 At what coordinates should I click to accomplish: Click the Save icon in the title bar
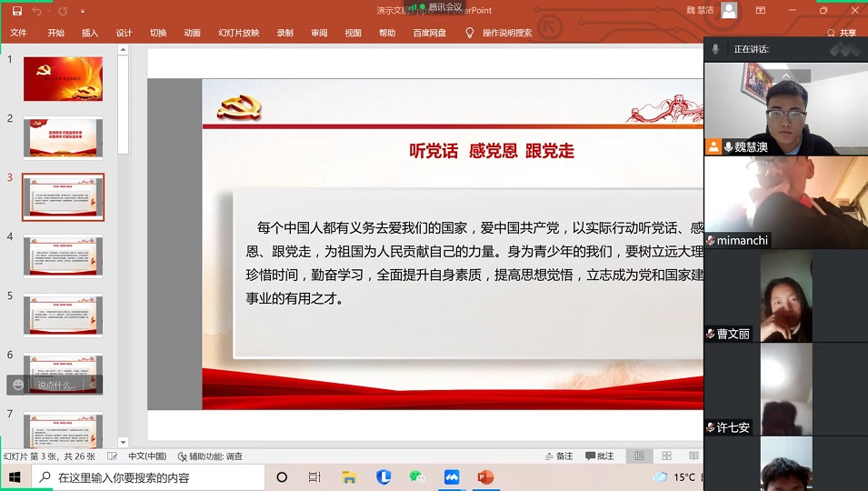[x=16, y=11]
